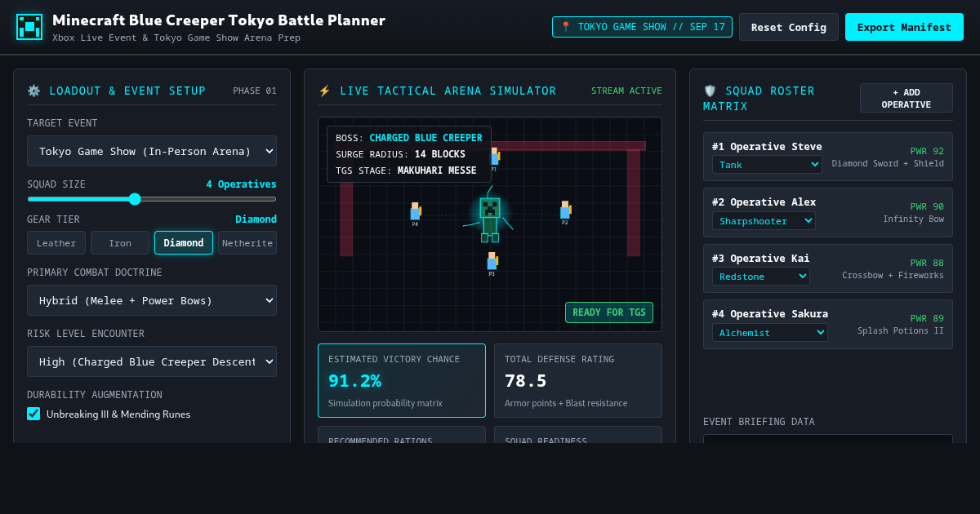Select operative sprite P1 in the arena
This screenshot has width=980, height=514.
[494, 158]
